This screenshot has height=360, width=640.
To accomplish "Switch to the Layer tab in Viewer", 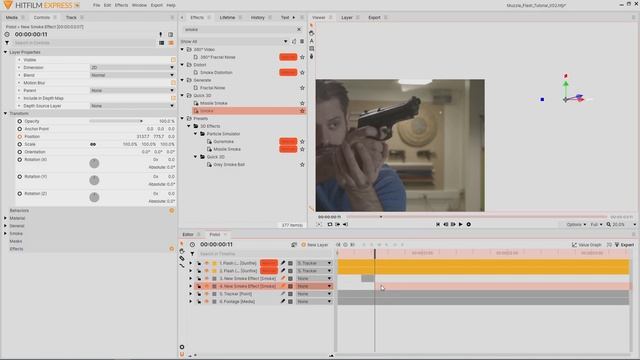I will 347,18.
